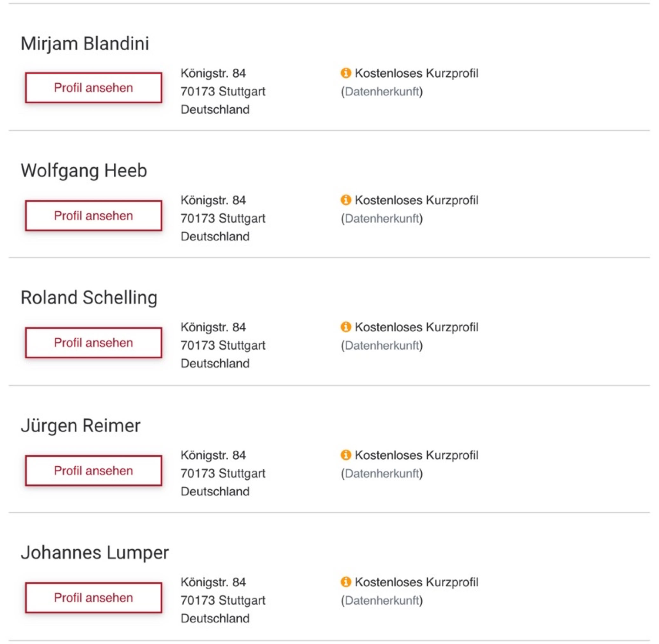This screenshot has width=659, height=644.
Task: Click the orange info icon for Mirjam Blandini
Action: point(346,73)
